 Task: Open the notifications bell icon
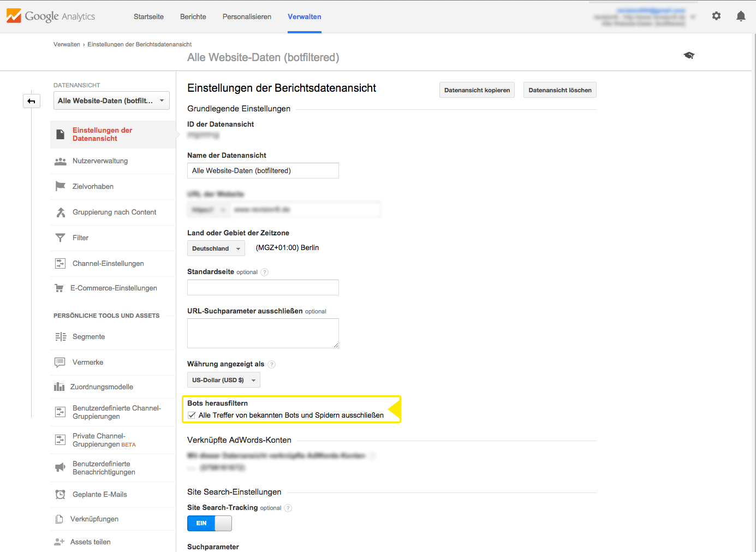[x=741, y=16]
